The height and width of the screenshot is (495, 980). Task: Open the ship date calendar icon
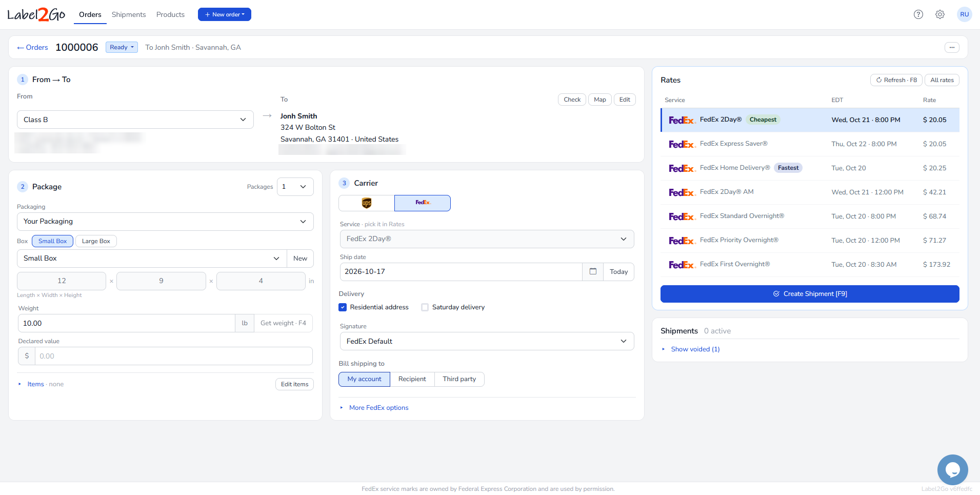[x=593, y=272]
